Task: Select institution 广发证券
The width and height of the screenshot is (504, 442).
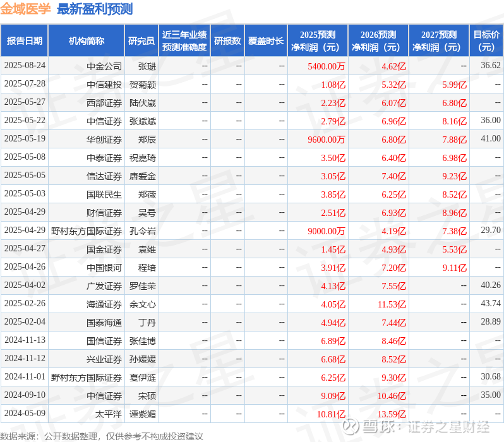Action: pos(104,286)
